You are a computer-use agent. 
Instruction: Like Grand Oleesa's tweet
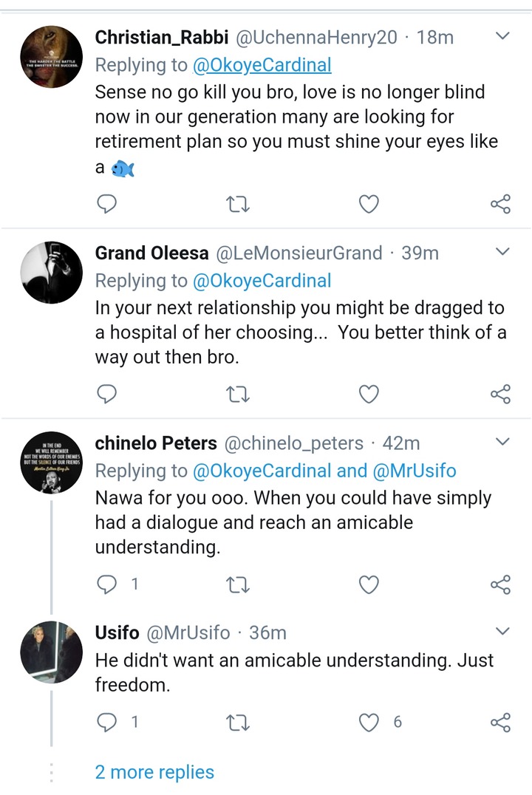pos(368,394)
